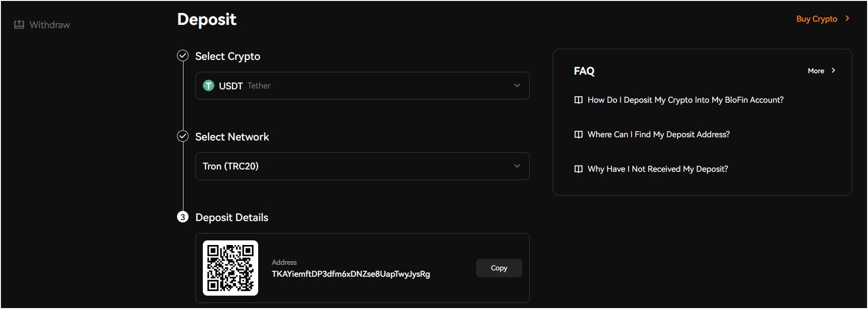Copy the deposit address
Image resolution: width=868 pixels, height=309 pixels.
pyautogui.click(x=499, y=268)
